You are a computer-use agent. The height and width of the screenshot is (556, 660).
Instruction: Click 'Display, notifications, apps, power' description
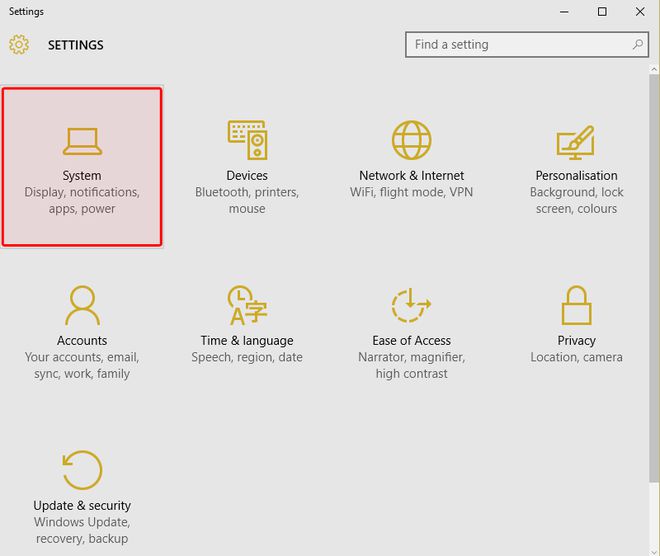click(x=82, y=200)
